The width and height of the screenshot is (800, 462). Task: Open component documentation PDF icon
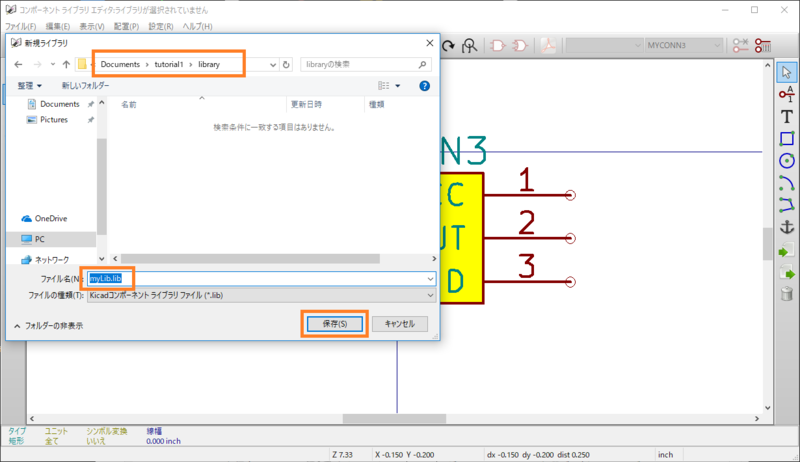tap(548, 46)
